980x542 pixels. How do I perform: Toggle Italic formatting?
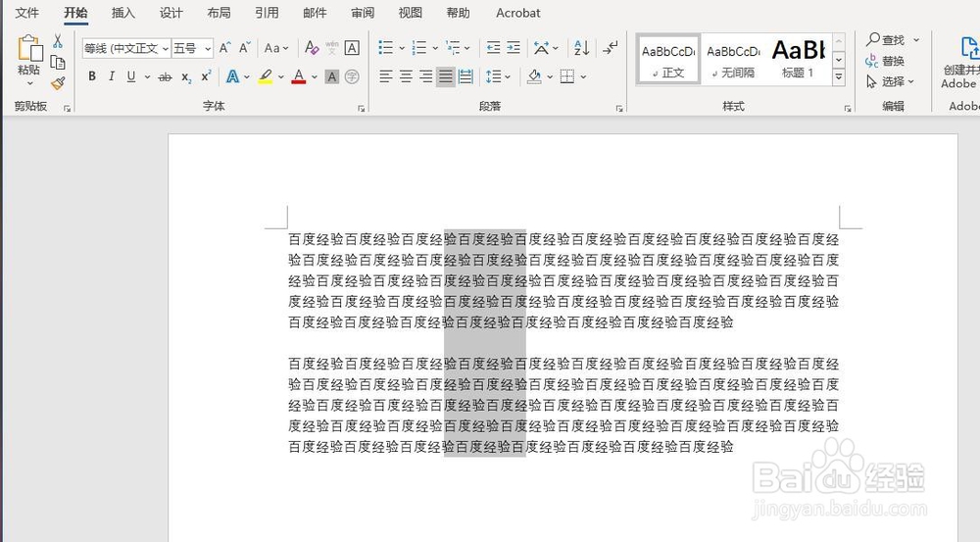pyautogui.click(x=112, y=76)
